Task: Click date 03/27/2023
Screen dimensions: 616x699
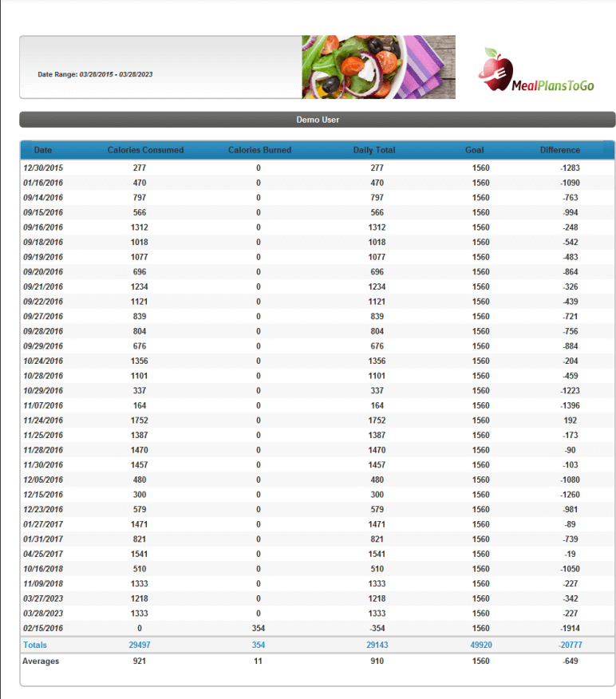Action: coord(43,598)
